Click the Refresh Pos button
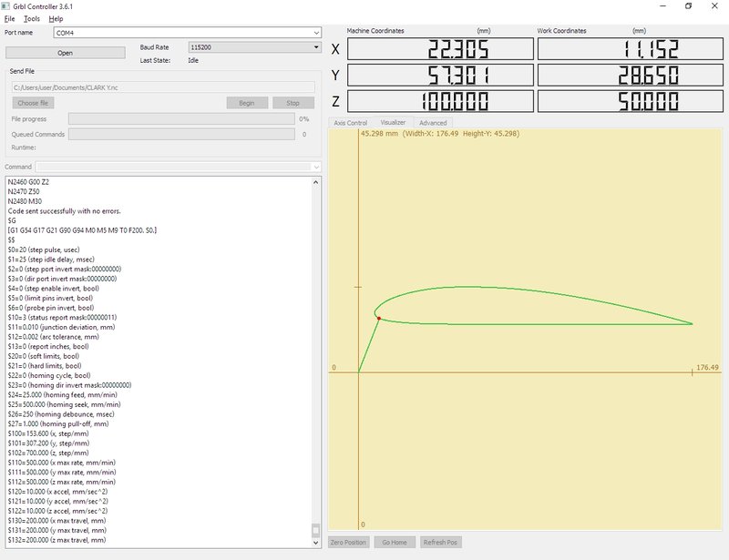The width and height of the screenshot is (729, 560). coord(440,543)
